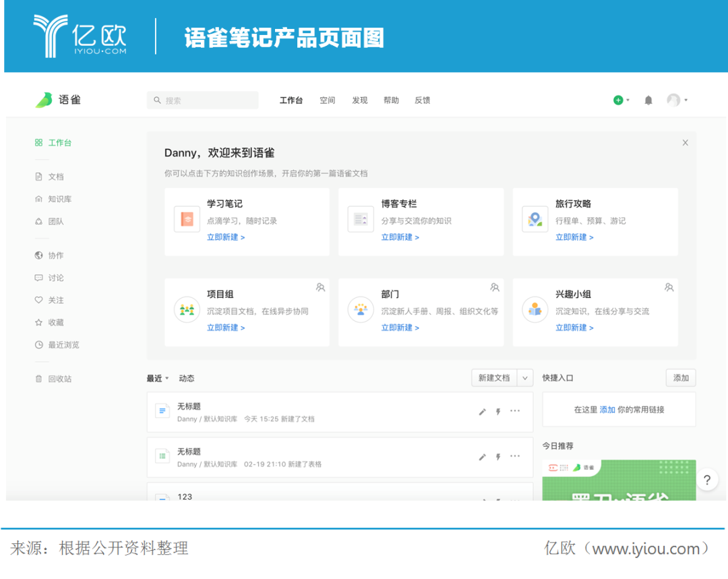This screenshot has height=579, width=728.
Task: Edit the 15:25 无标题 document with the pencil icon
Action: [483, 411]
